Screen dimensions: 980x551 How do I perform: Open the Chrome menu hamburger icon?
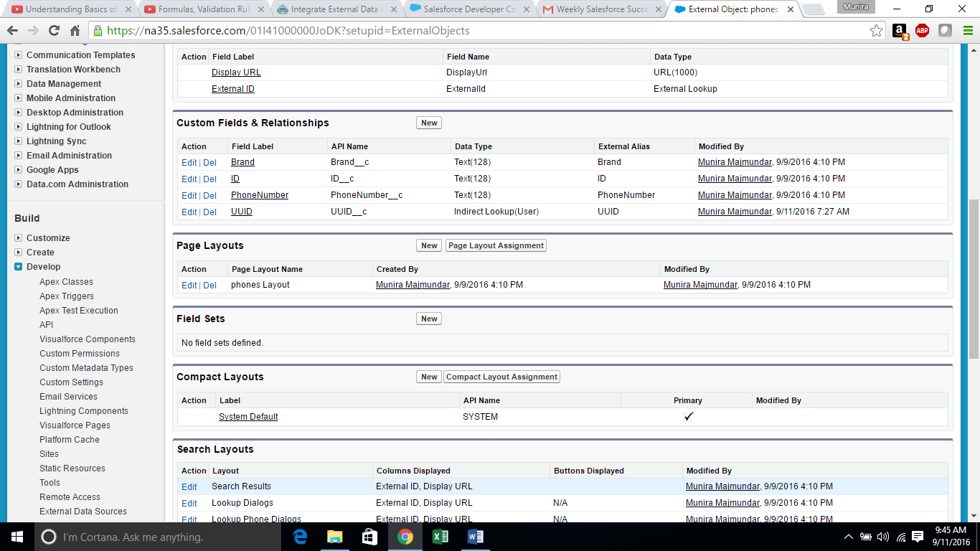point(967,31)
